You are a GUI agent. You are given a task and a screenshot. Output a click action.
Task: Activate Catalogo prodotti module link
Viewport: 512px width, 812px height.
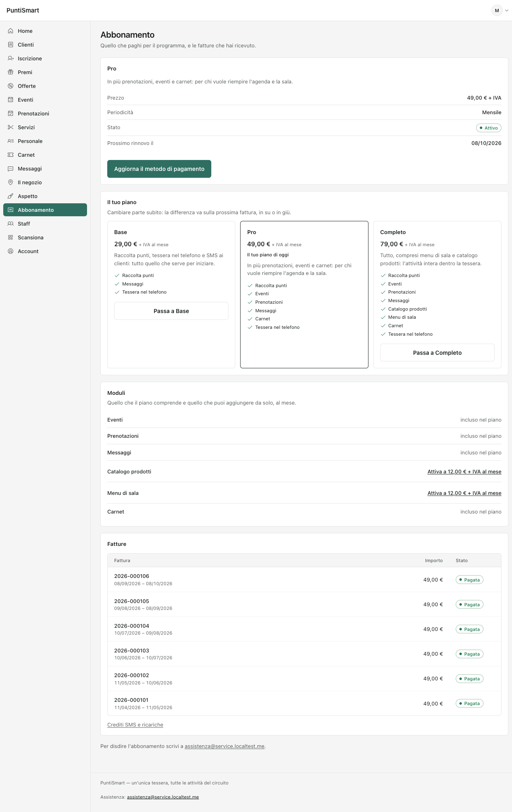[464, 472]
